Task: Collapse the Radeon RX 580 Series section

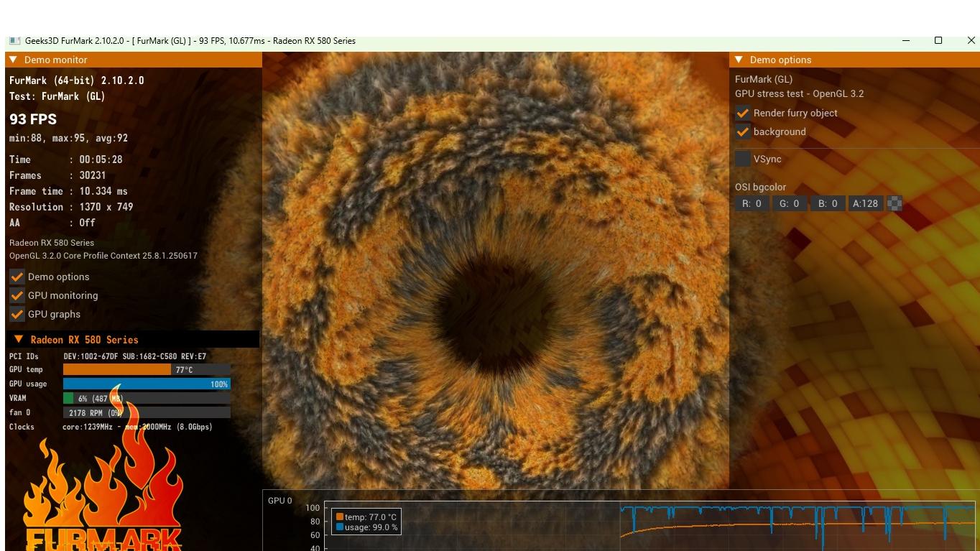Action: click(x=19, y=339)
